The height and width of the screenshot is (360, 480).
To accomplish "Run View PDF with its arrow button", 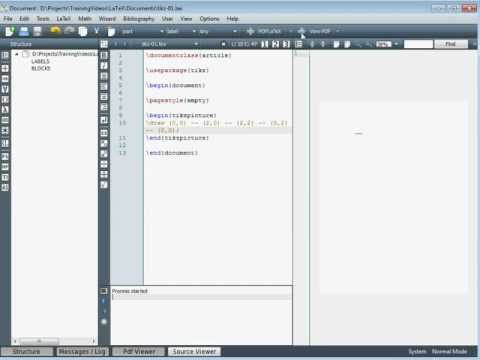I will (x=301, y=31).
